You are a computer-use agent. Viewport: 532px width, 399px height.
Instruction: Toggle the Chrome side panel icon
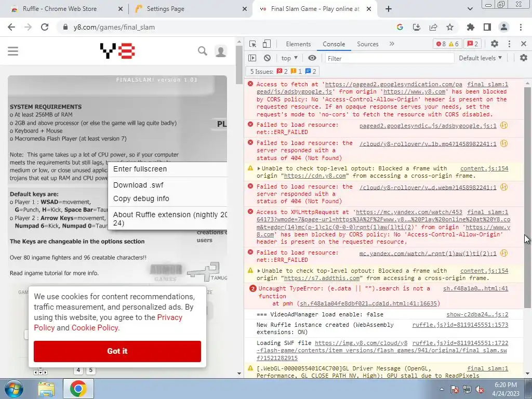[x=487, y=27]
